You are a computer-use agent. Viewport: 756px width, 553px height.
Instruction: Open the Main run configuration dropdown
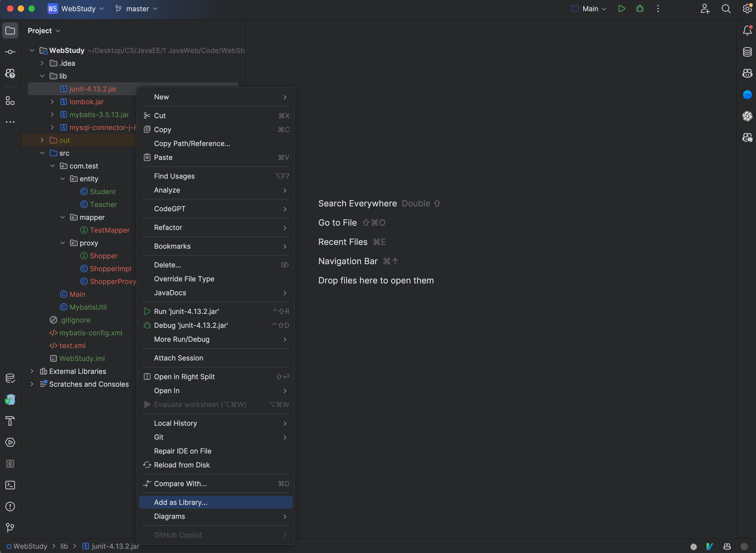coord(589,9)
